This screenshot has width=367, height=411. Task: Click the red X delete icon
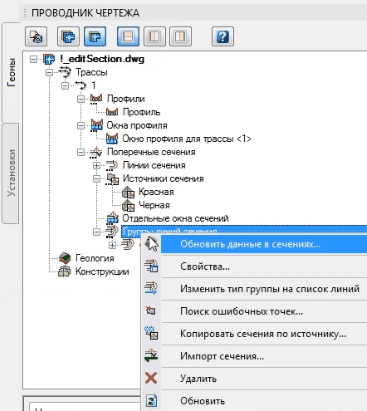[x=151, y=378]
